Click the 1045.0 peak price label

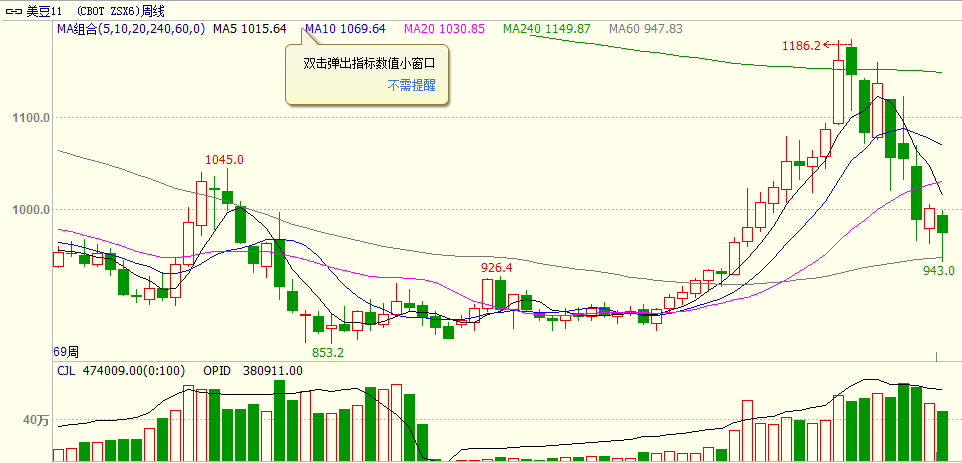[224, 160]
